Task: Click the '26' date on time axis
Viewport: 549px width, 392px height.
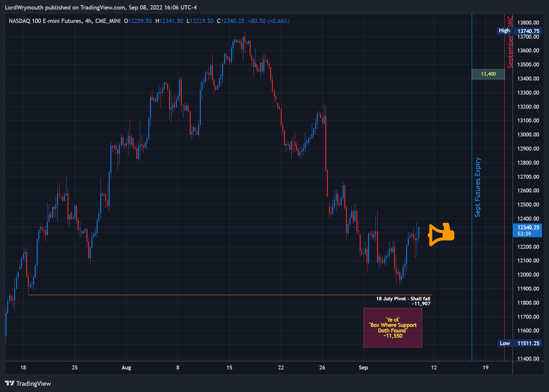Action: 322,367
